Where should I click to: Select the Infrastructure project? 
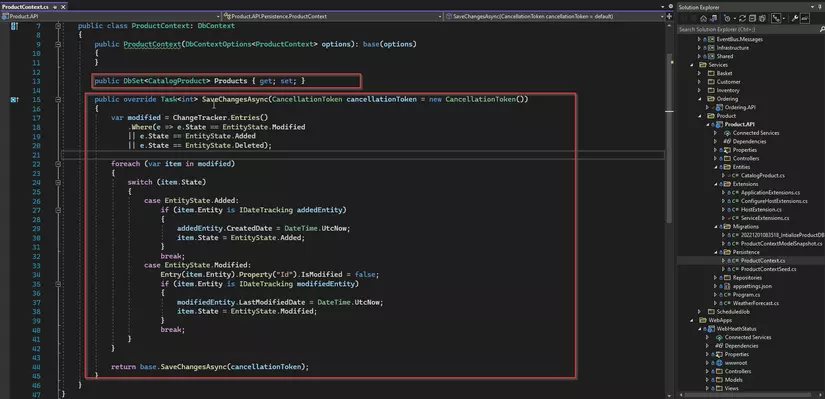click(732, 48)
